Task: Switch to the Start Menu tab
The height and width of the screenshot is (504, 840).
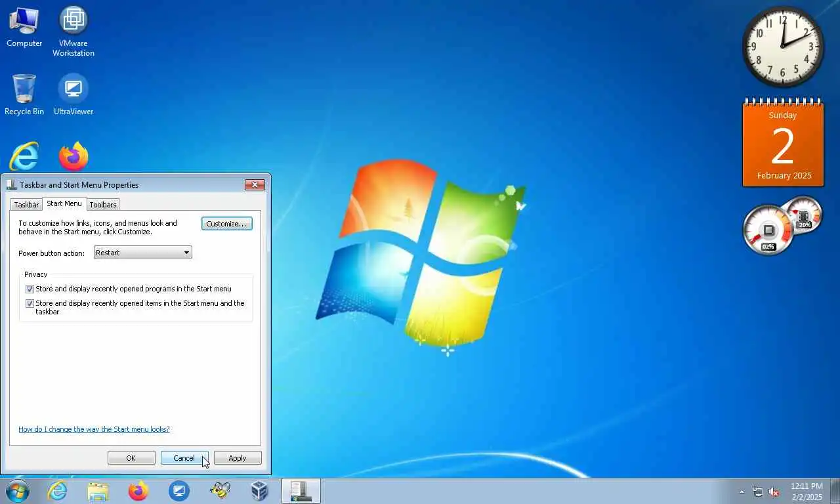Action: click(x=64, y=204)
